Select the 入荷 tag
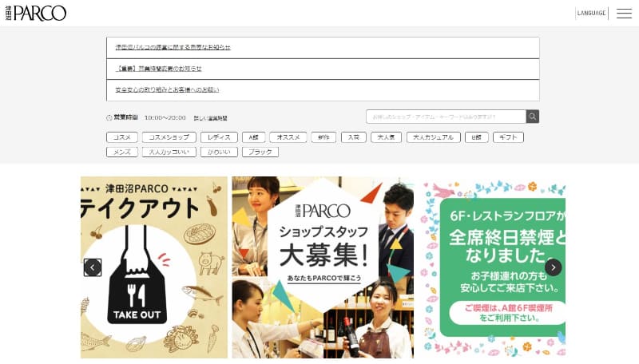Screen dimensions: 639x364 [x=353, y=137]
